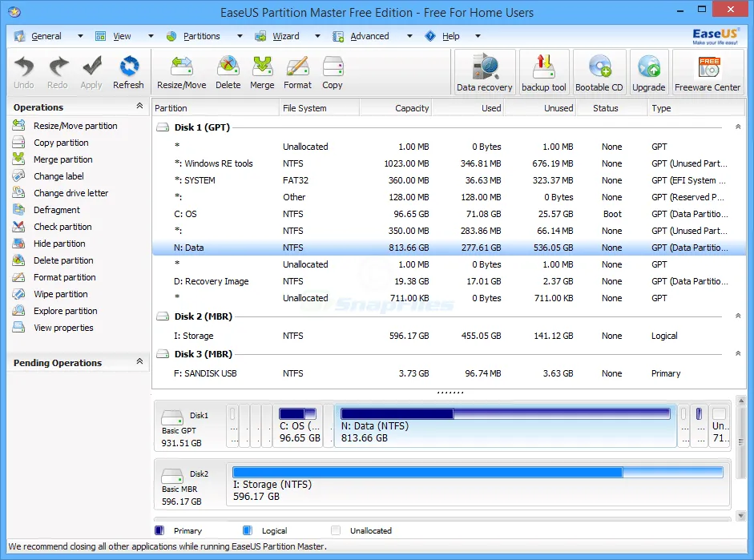
Task: Click the Delete toolbar icon
Action: 228,73
